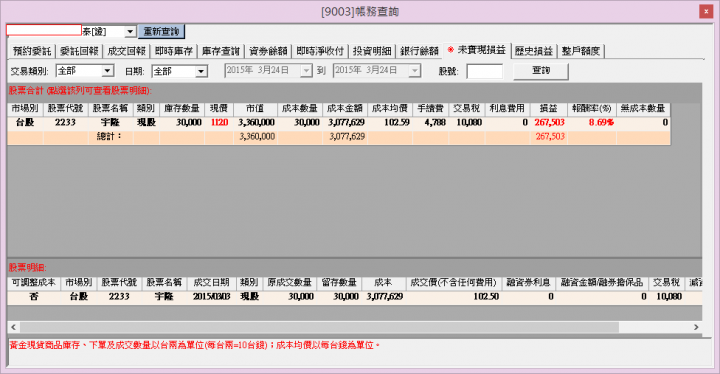Click the 損益 column header
720x374 pixels.
click(x=548, y=108)
